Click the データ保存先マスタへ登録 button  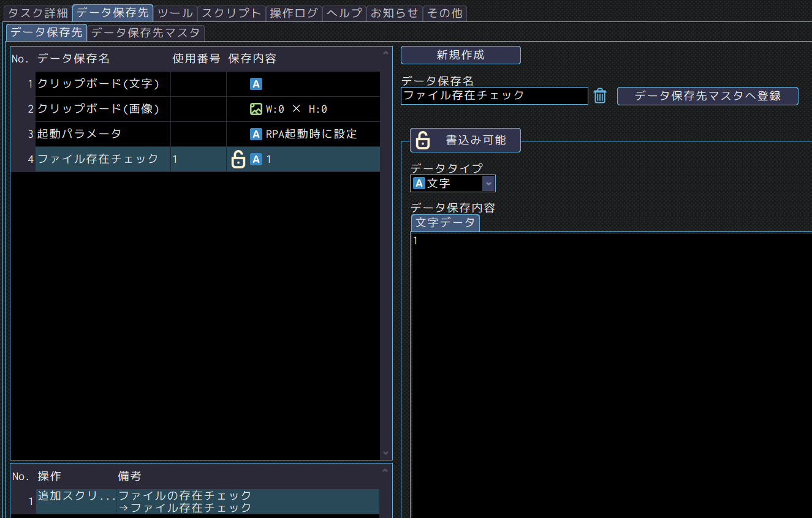(x=707, y=96)
